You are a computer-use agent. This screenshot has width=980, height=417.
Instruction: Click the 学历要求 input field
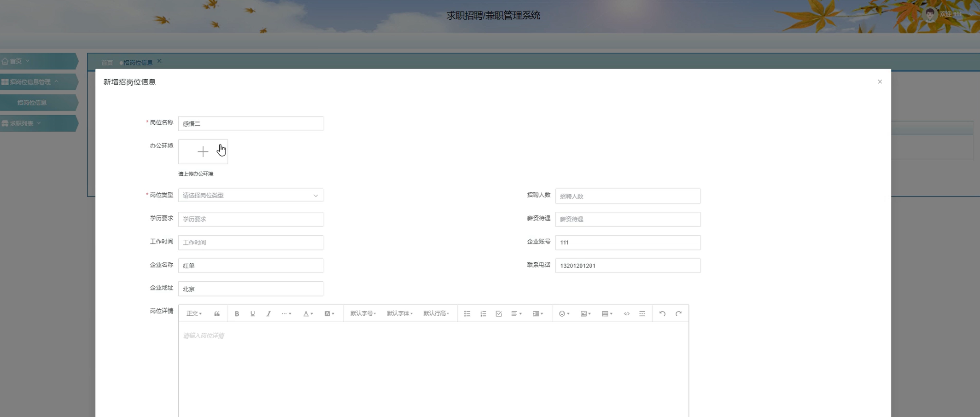click(x=251, y=219)
